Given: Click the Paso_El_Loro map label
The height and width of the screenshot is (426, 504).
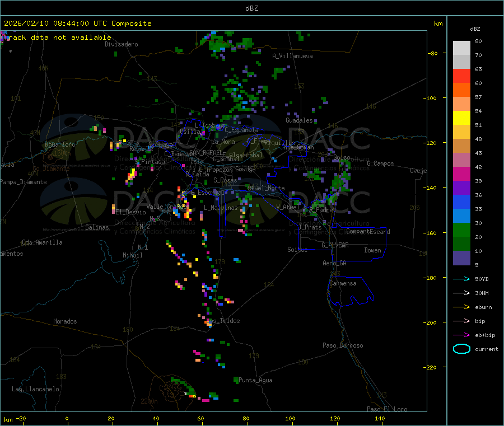Looking at the screenshot, I should 387,409.
